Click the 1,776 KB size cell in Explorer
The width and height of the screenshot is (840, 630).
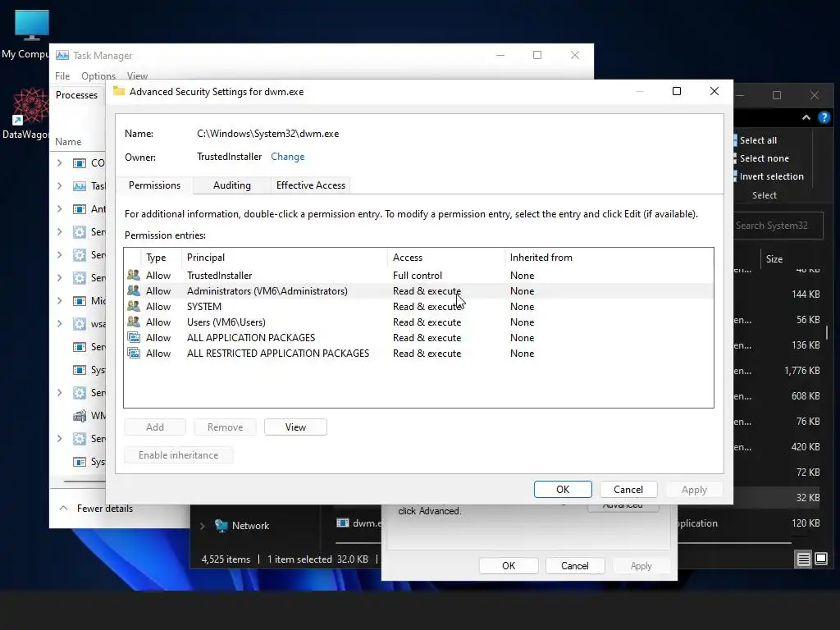802,370
